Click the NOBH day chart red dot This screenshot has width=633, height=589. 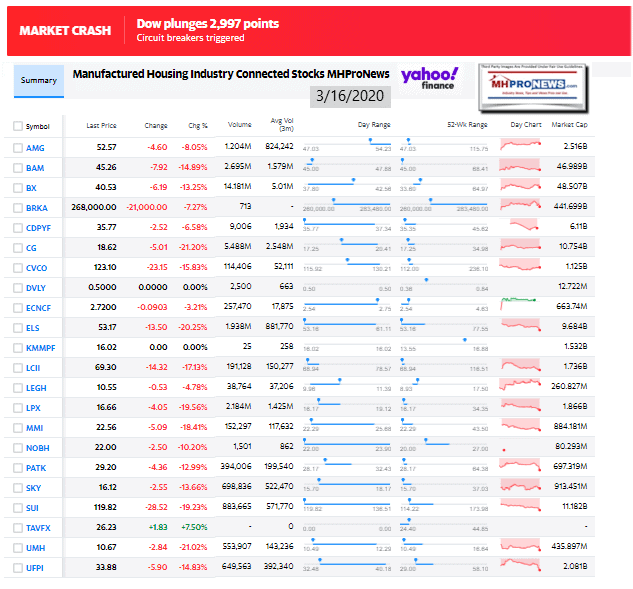(x=504, y=449)
